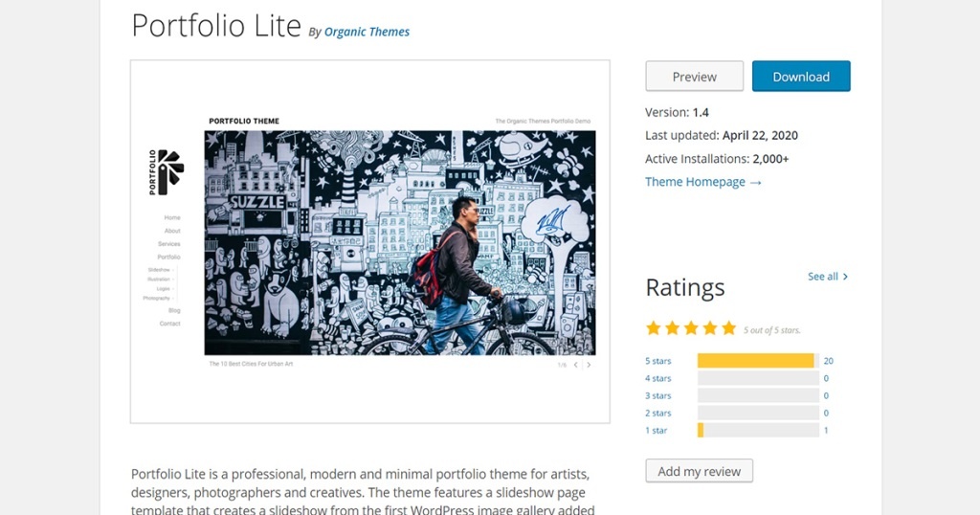This screenshot has height=515, width=980.
Task: Click the previous slide arrow in preview
Action: click(575, 365)
